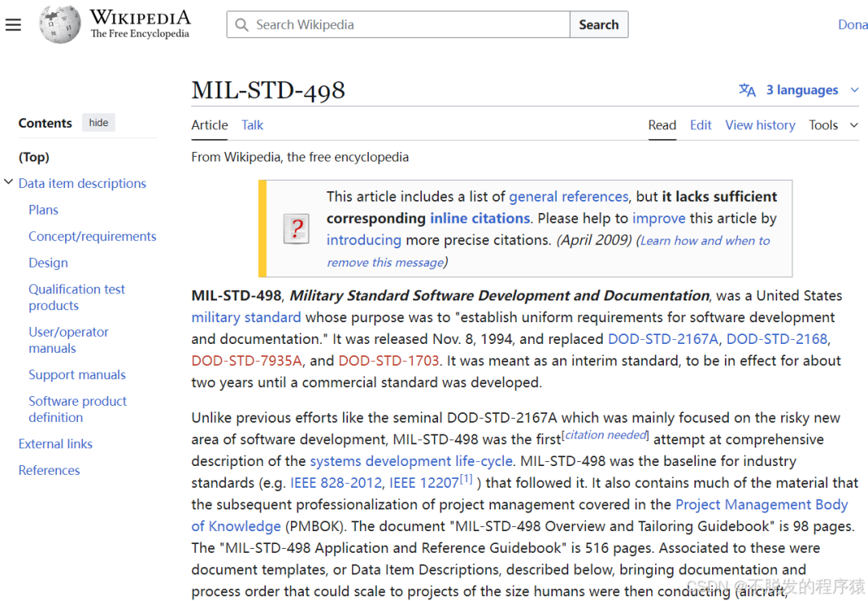The height and width of the screenshot is (601, 868).
Task: Go to External links section
Action: tap(55, 444)
